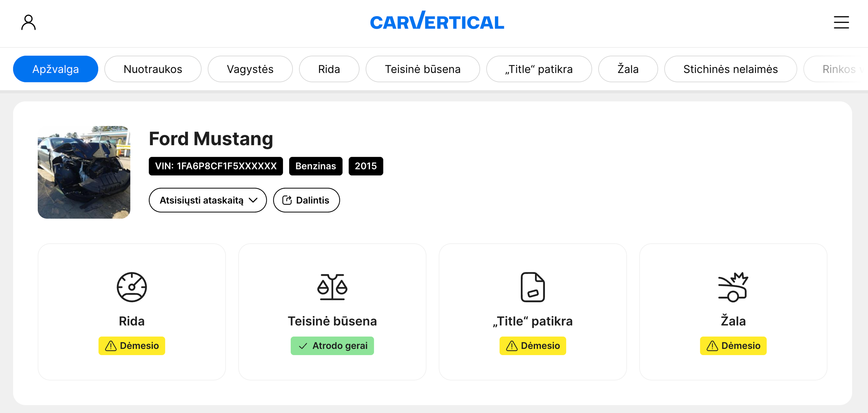Viewport: 868px width, 413px height.
Task: Click the scales icon on Teisinė būsena card
Action: click(332, 287)
